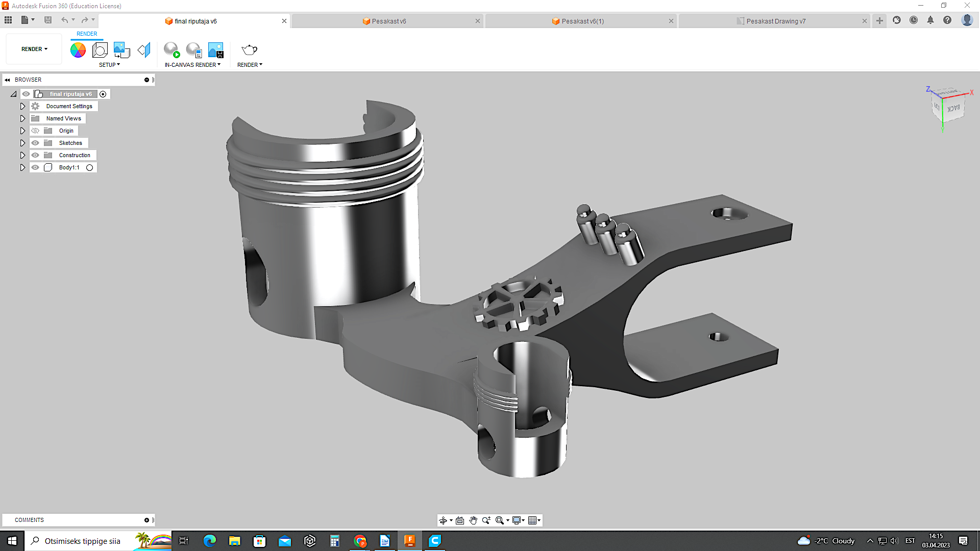Image resolution: width=980 pixels, height=551 pixels.
Task: Hide the Sketches folder
Action: point(35,143)
